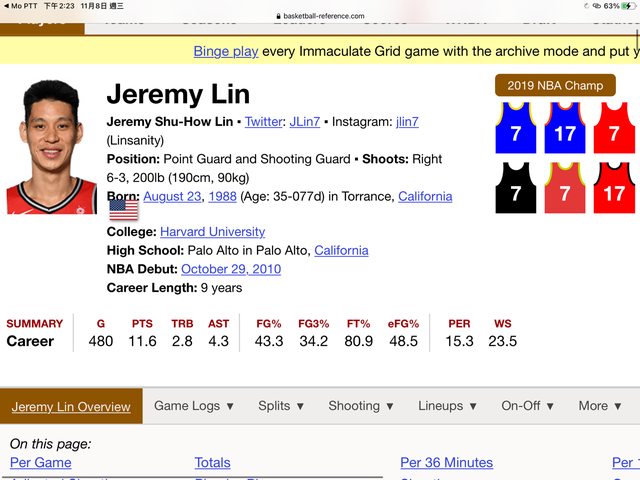Open the Splits dropdown menu
Screen dimensions: 640x480
point(281,406)
